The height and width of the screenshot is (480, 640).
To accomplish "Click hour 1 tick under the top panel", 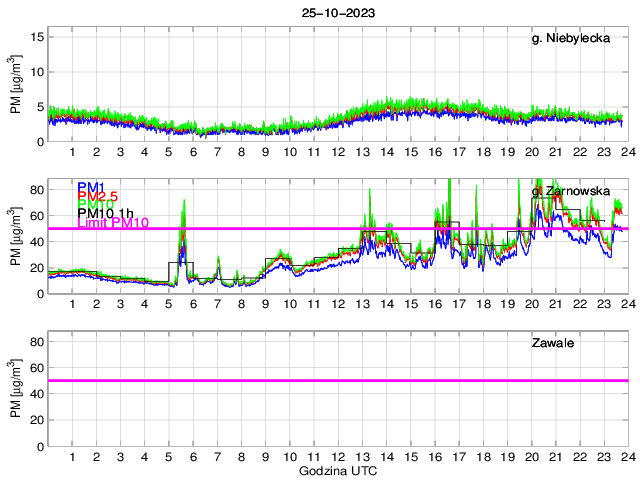I will [72, 152].
